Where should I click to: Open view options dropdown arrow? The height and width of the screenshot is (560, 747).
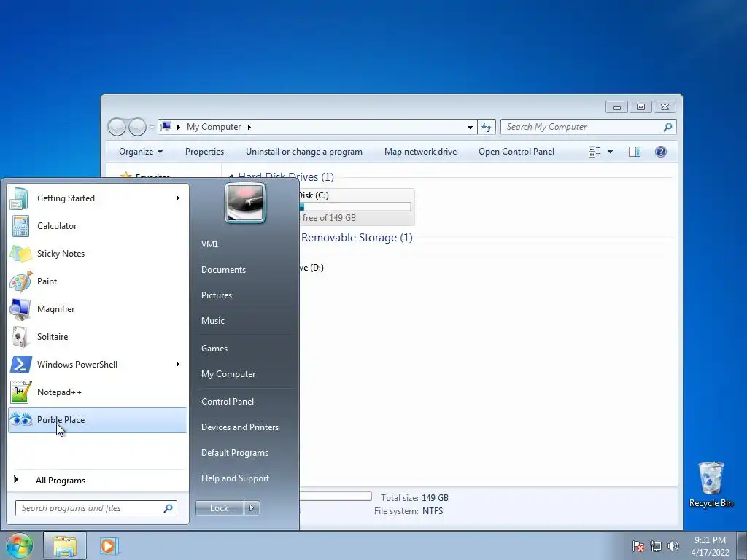[610, 152]
